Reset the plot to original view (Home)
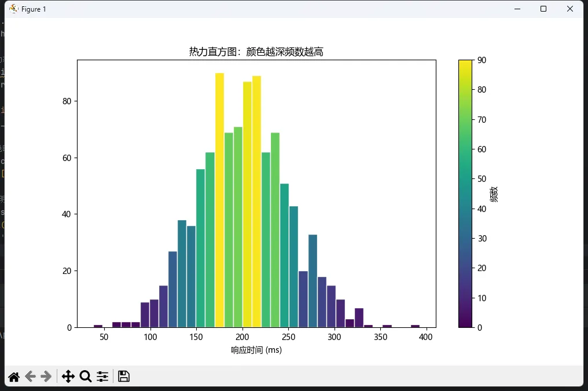 pos(14,377)
